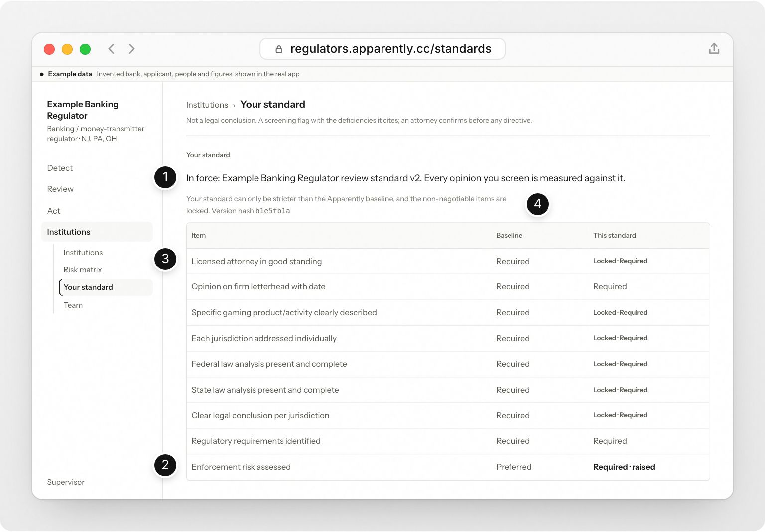This screenshot has height=532, width=765.
Task: Click the row 'Opinion on firm letterhead with date'
Action: [448, 287]
